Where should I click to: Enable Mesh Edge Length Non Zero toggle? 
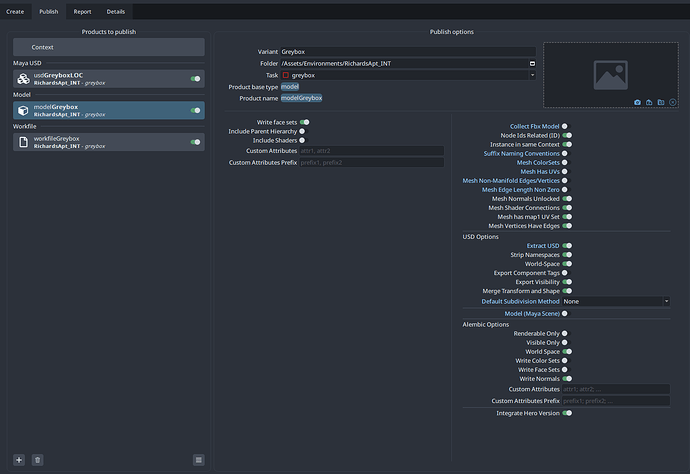pos(565,190)
